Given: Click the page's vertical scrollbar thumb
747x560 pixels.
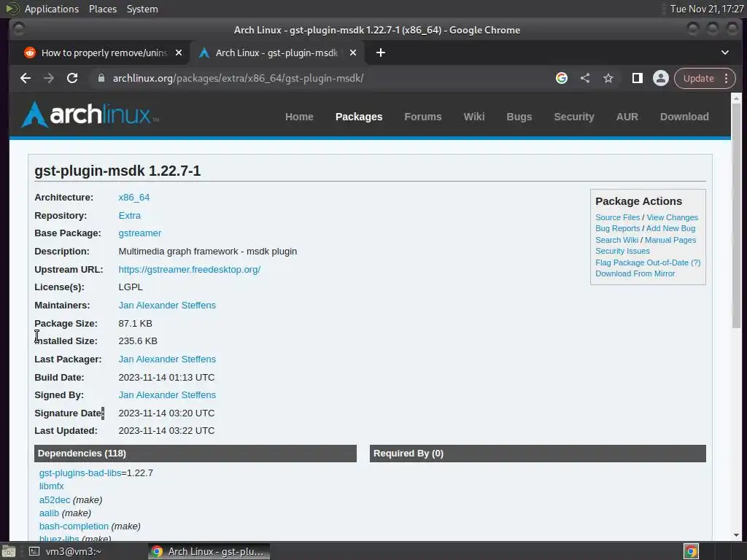Looking at the screenshot, I should (x=736, y=214).
